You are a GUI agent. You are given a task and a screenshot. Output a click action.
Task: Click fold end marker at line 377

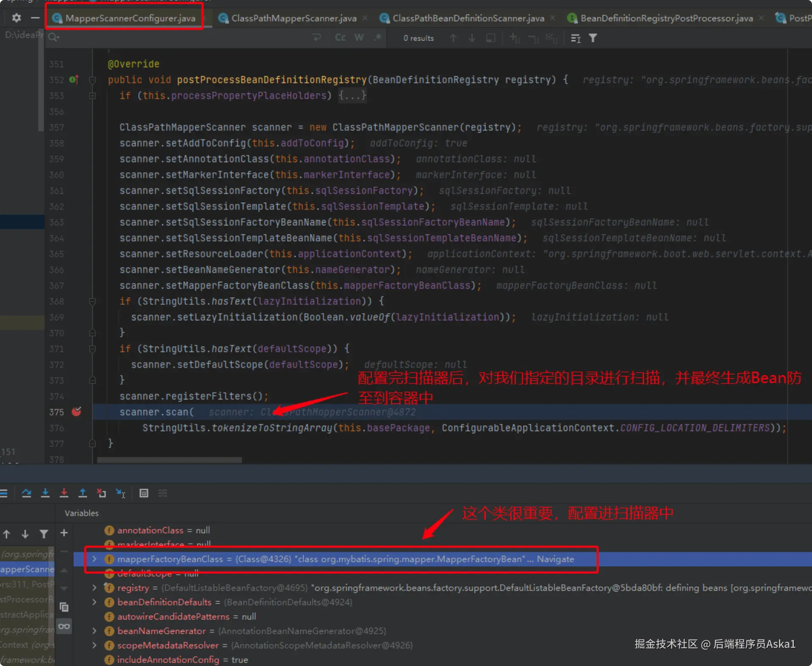92,443
